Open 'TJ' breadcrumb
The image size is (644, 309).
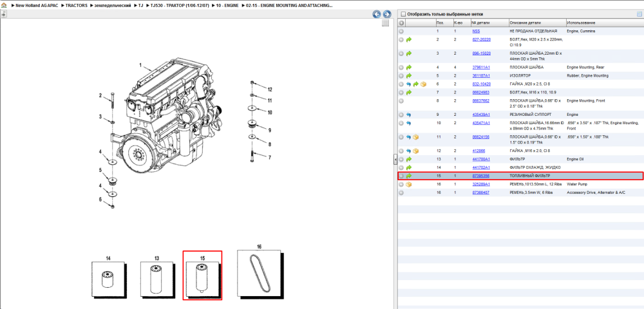(141, 6)
